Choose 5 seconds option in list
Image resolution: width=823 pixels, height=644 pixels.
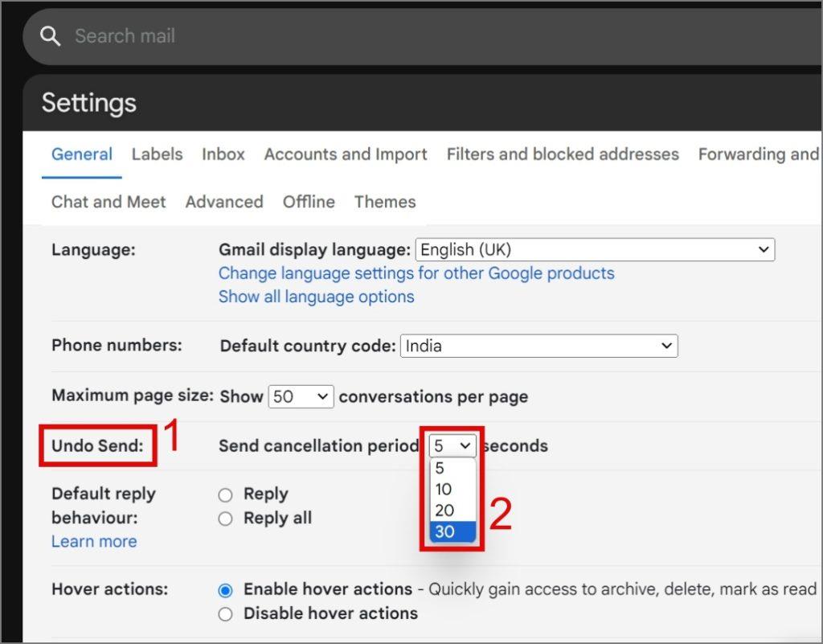452,468
